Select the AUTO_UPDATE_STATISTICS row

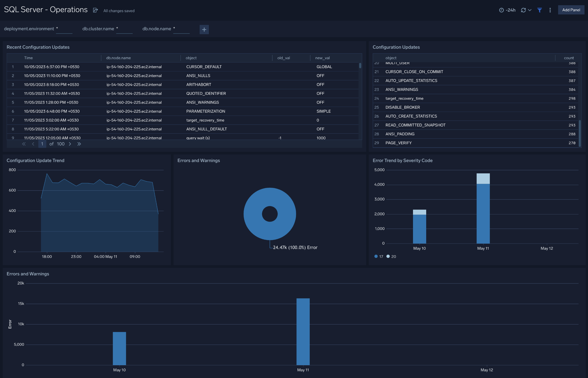pos(475,81)
